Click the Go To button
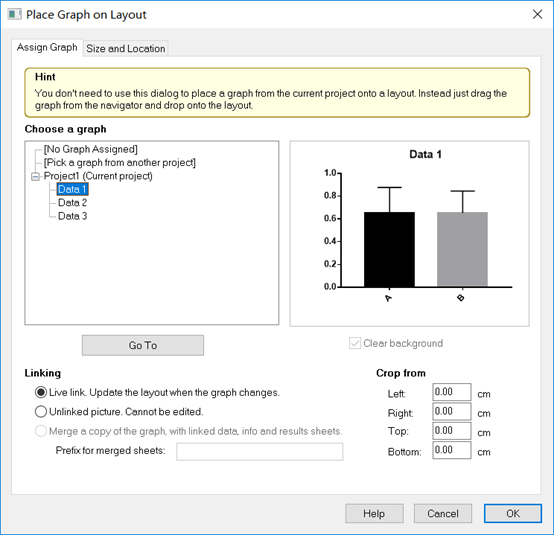 pos(143,345)
